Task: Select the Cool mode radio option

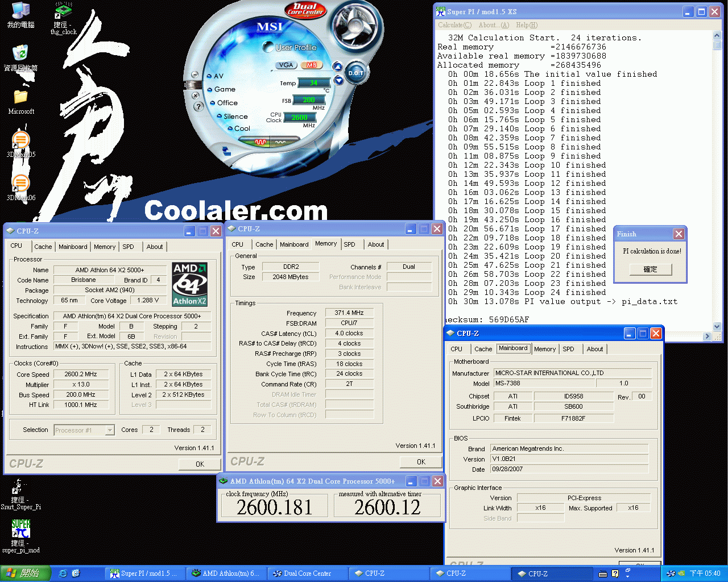Action: [238, 128]
